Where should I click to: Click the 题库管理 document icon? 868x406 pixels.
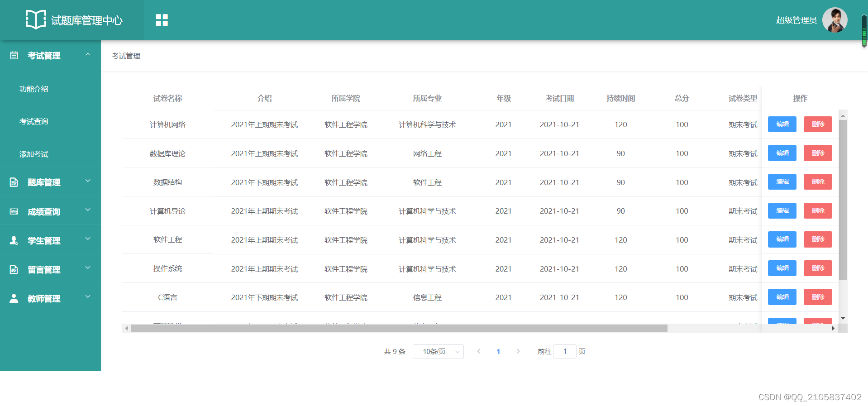[x=14, y=182]
